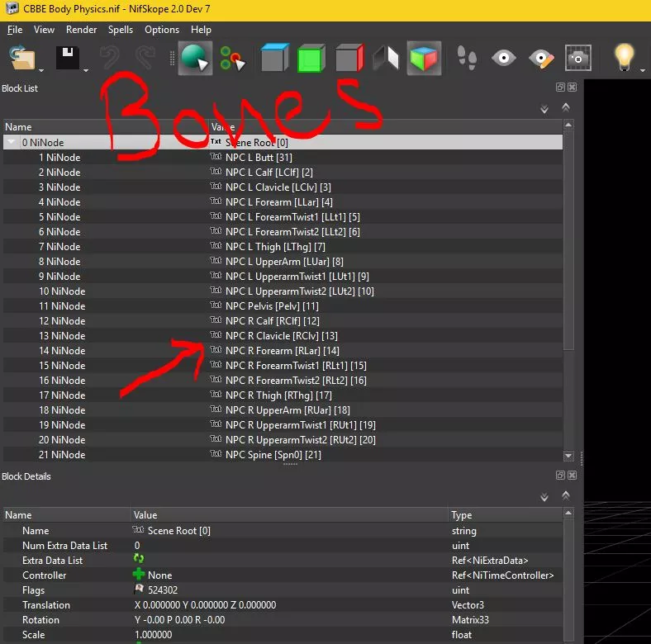The width and height of the screenshot is (651, 644).
Task: Select NPC L Calf [LClf] [2]
Action: tap(269, 173)
